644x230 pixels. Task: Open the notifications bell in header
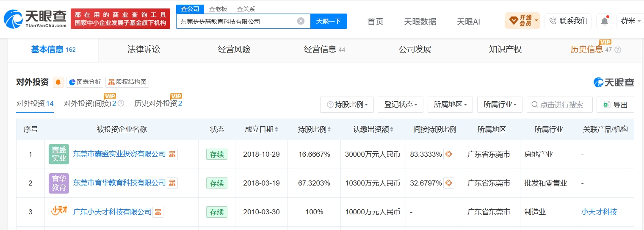(x=604, y=21)
